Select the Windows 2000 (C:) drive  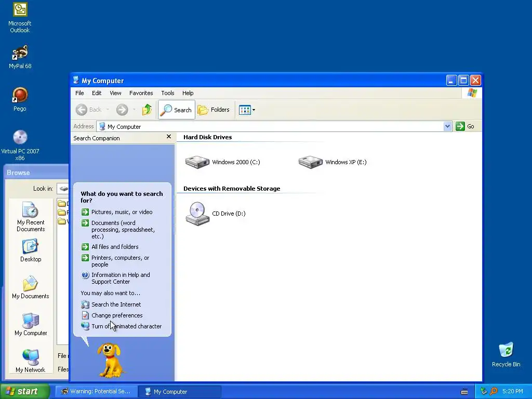[x=222, y=162]
